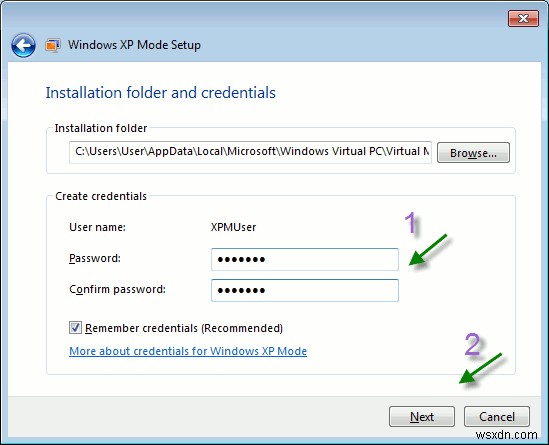This screenshot has width=549, height=445.
Task: Focus the Password field
Action: [x=305, y=259]
